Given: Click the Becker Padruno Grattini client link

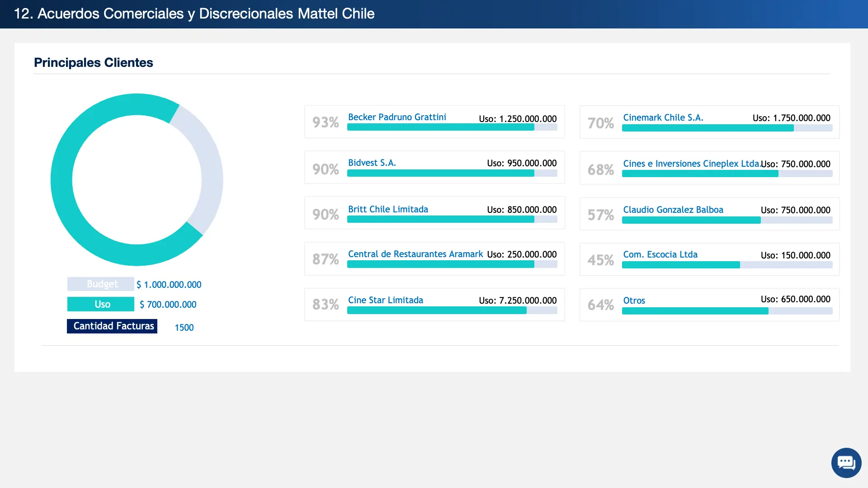Looking at the screenshot, I should [396, 117].
